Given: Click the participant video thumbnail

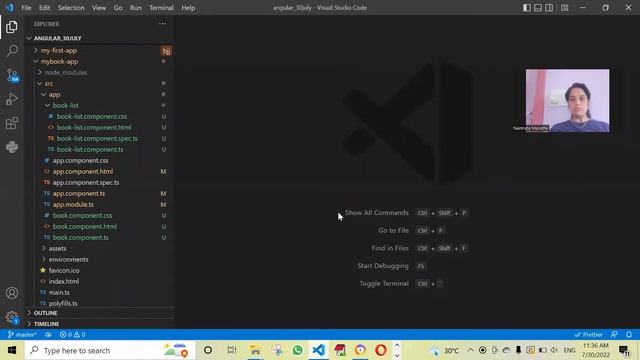Looking at the screenshot, I should click(x=567, y=100).
